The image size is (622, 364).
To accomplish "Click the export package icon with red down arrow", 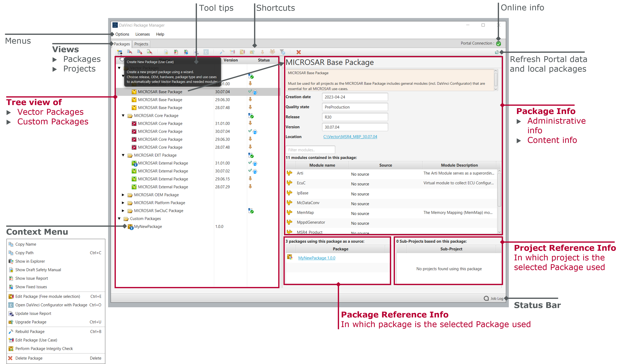I will tap(140, 52).
